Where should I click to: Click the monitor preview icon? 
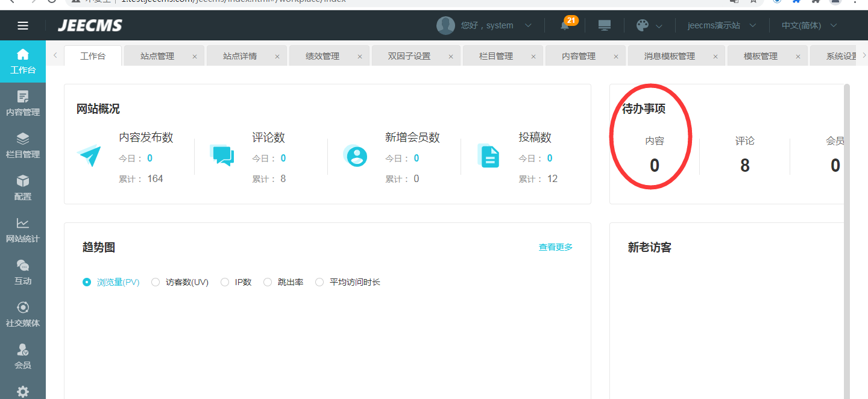[604, 25]
